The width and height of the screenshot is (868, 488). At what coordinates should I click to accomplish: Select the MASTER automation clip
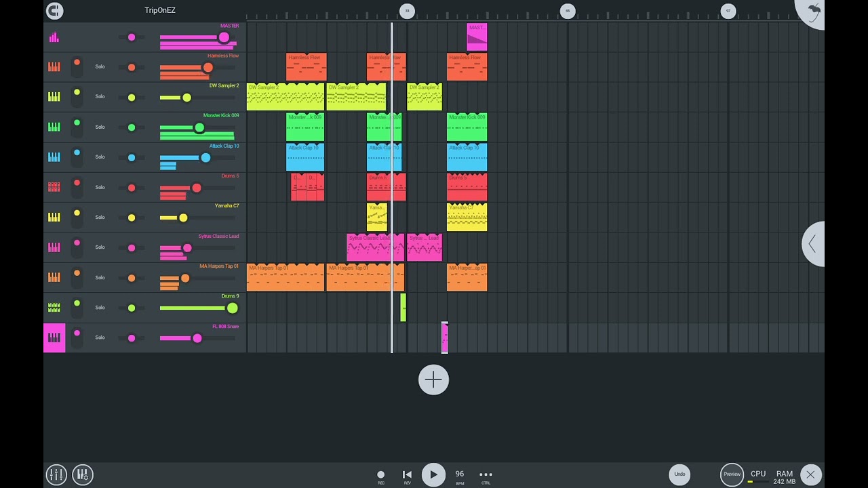[x=477, y=37]
